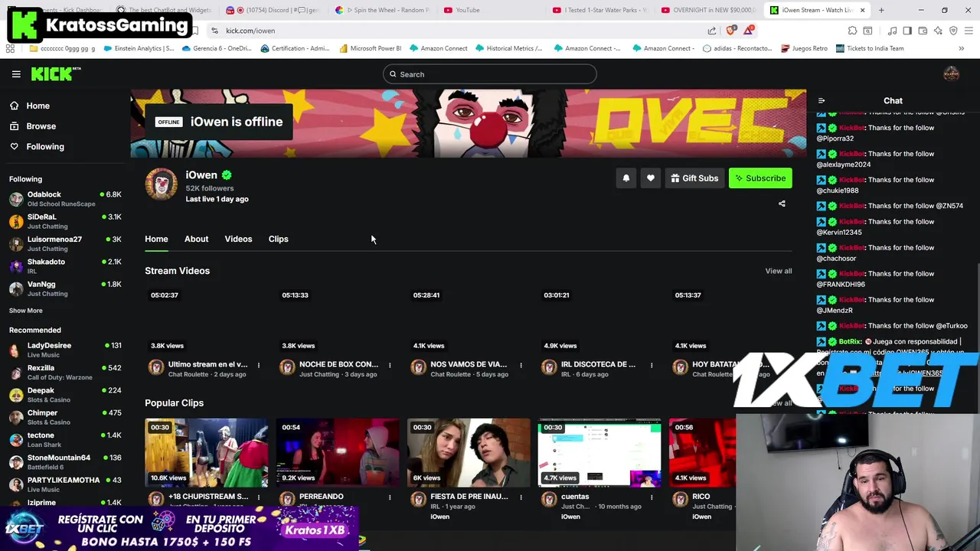Image resolution: width=980 pixels, height=551 pixels.
Task: Open options menu for IRL DISCOTECA video
Action: tap(652, 365)
